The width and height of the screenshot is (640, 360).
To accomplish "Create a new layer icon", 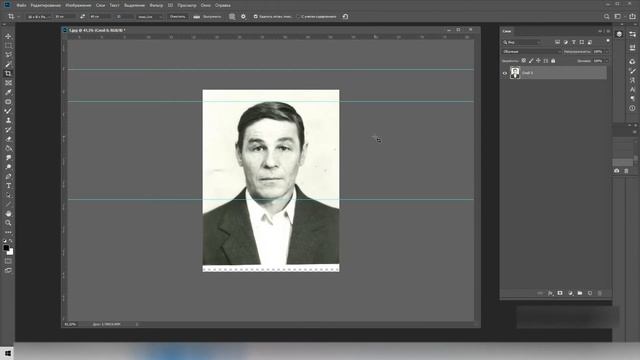I will point(590,293).
